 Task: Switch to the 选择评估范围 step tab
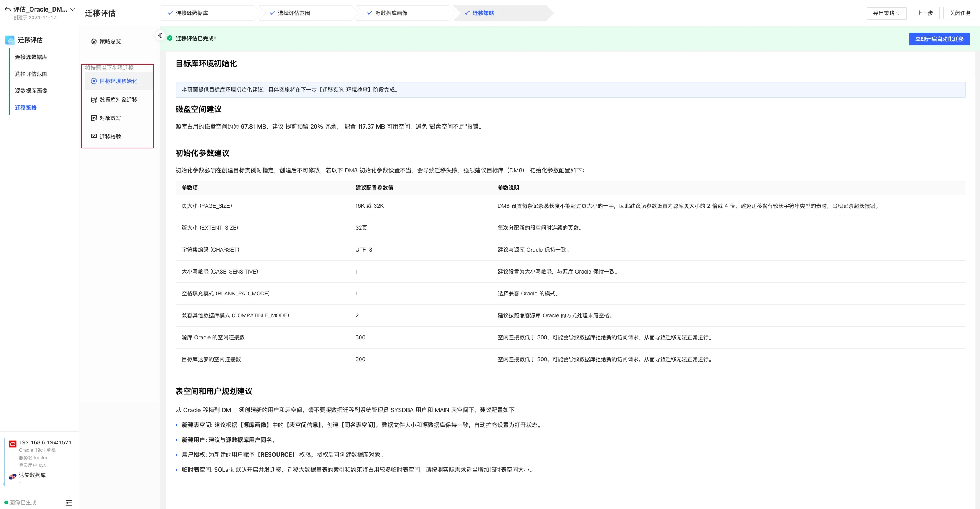point(293,13)
